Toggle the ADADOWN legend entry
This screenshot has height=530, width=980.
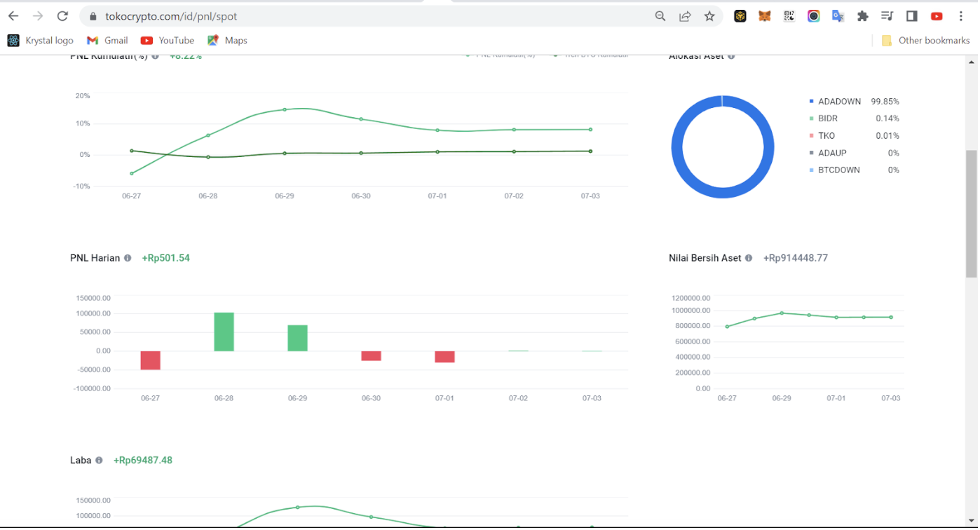pyautogui.click(x=835, y=102)
